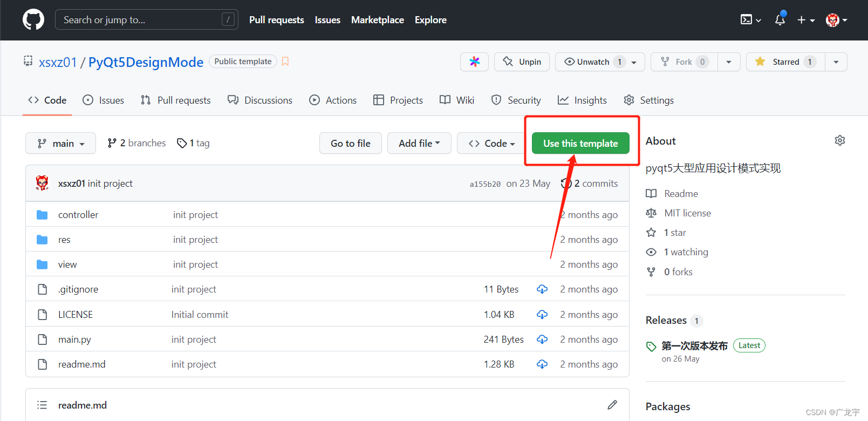
Task: Open the 第一次版本发布 latest release
Action: point(694,345)
